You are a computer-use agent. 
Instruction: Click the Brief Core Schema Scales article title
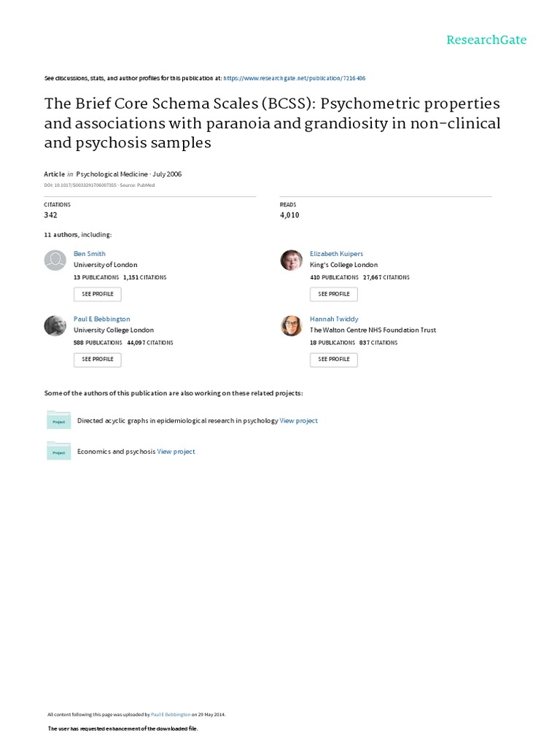point(272,123)
